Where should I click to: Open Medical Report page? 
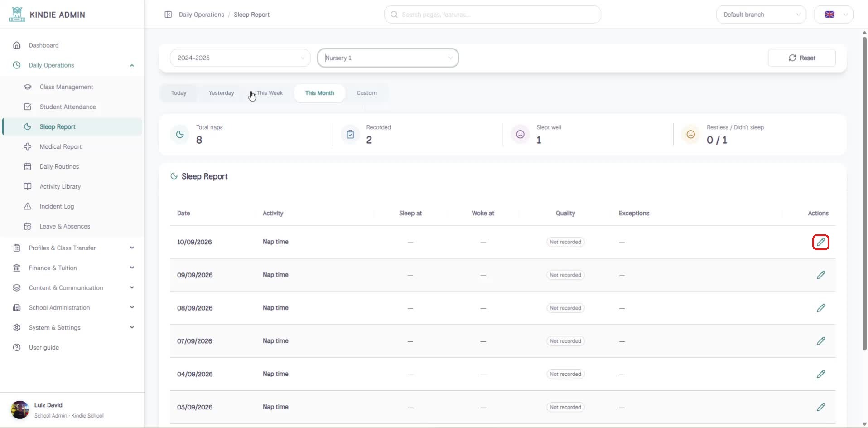coord(61,147)
